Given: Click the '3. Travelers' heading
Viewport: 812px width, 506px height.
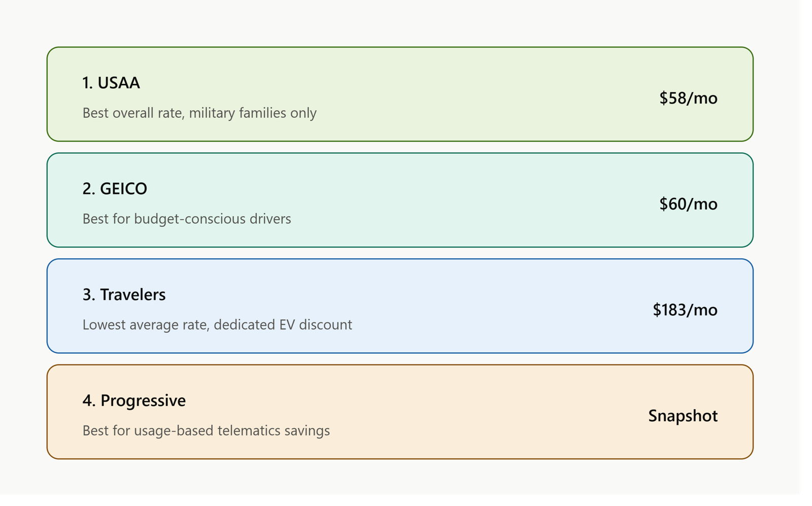Looking at the screenshot, I should point(124,295).
